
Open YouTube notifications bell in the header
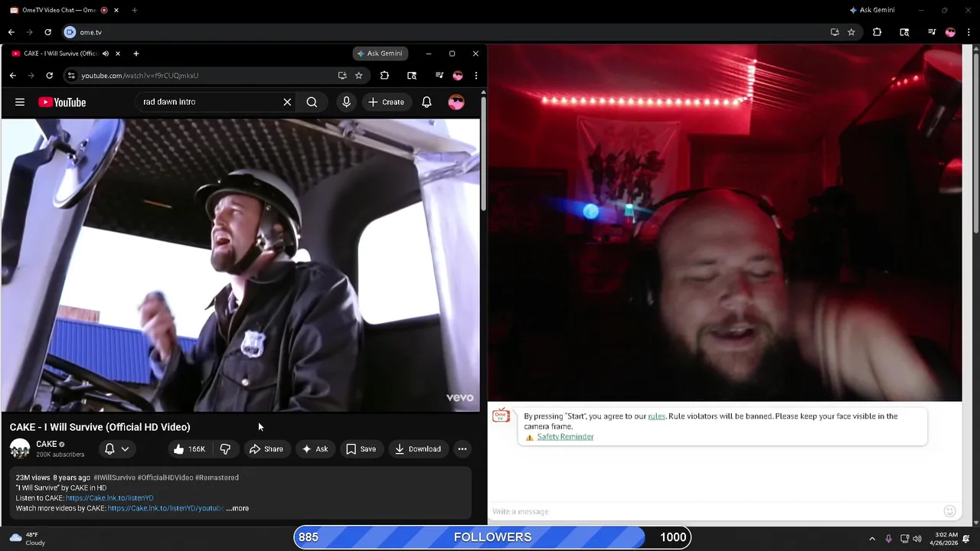(426, 102)
